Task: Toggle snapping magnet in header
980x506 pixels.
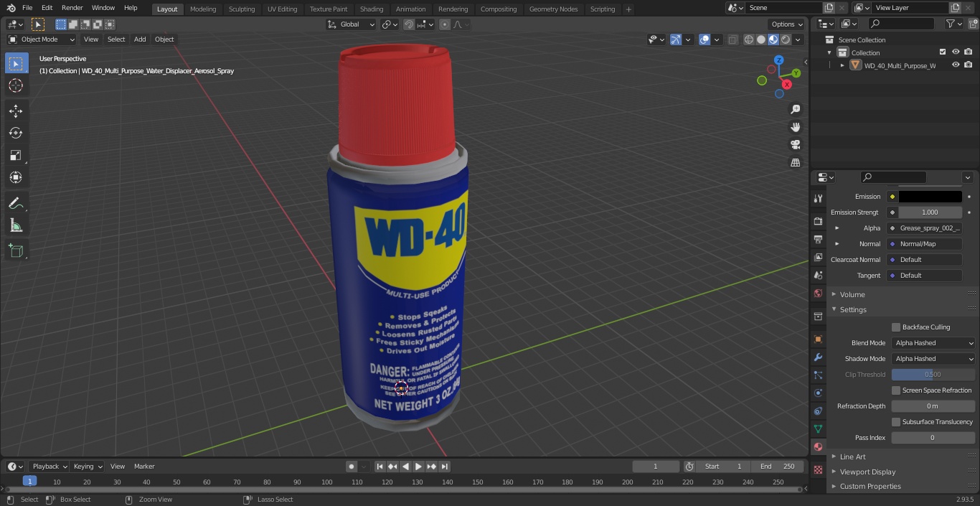Action: (408, 24)
